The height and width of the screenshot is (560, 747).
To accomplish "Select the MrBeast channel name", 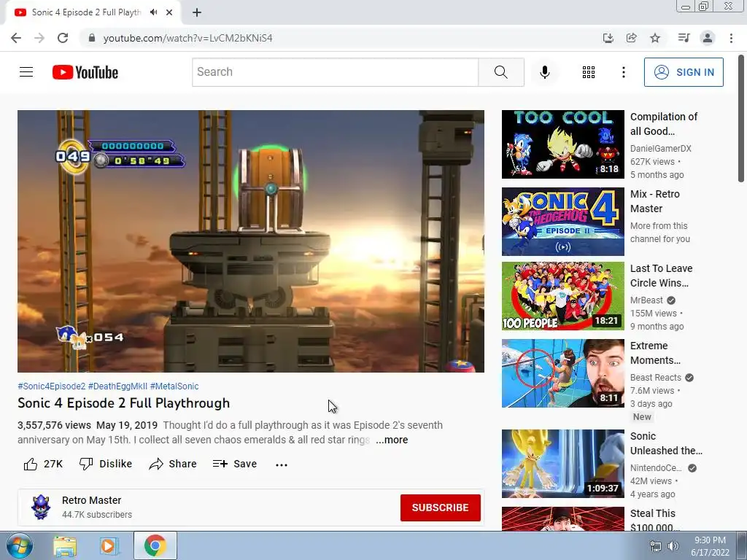I will (x=646, y=300).
